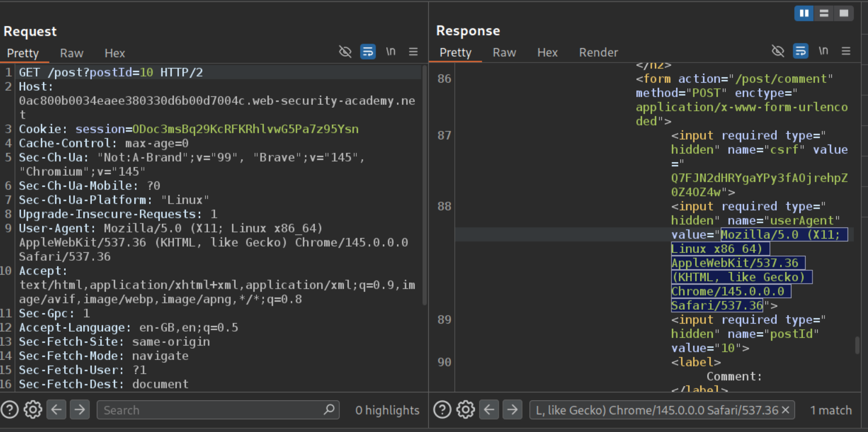The width and height of the screenshot is (868, 432).
Task: Go to next match in Request search
Action: tap(79, 409)
